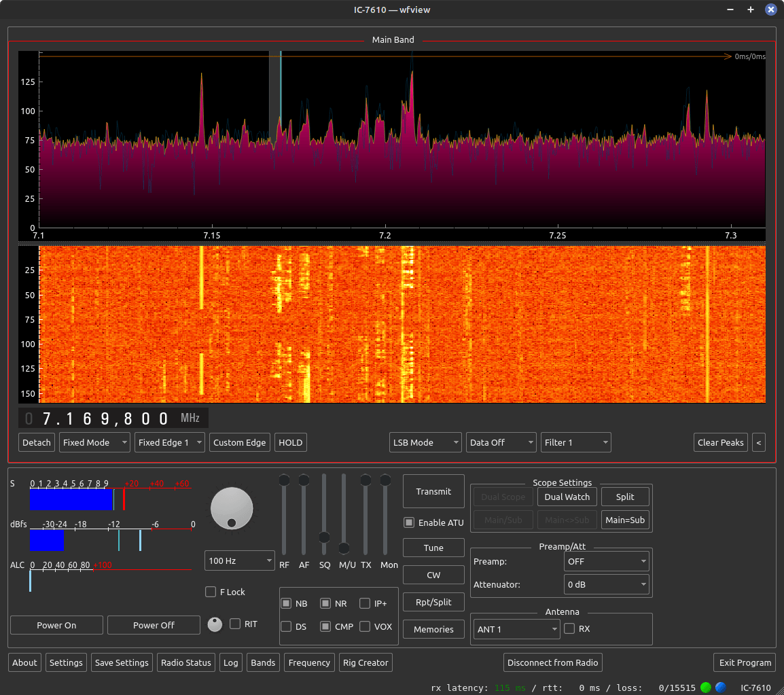This screenshot has height=695, width=784.
Task: Click the blue status indicator light
Action: 721,688
